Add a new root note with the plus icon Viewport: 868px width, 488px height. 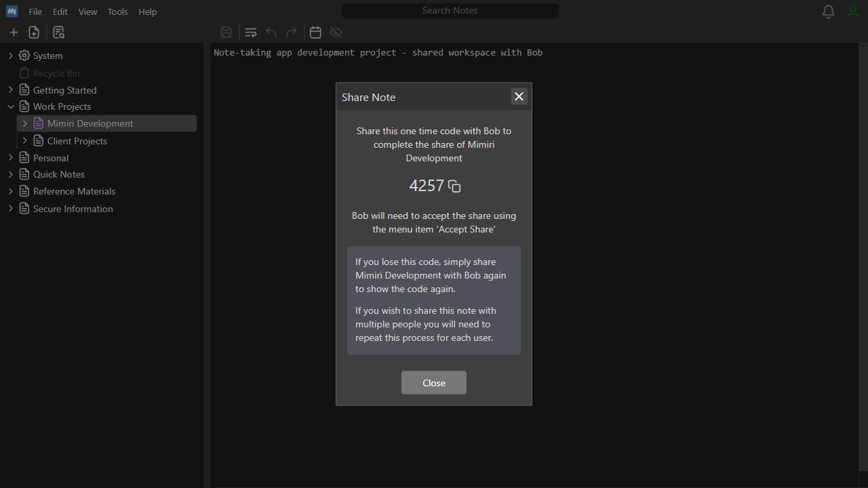[x=14, y=32]
